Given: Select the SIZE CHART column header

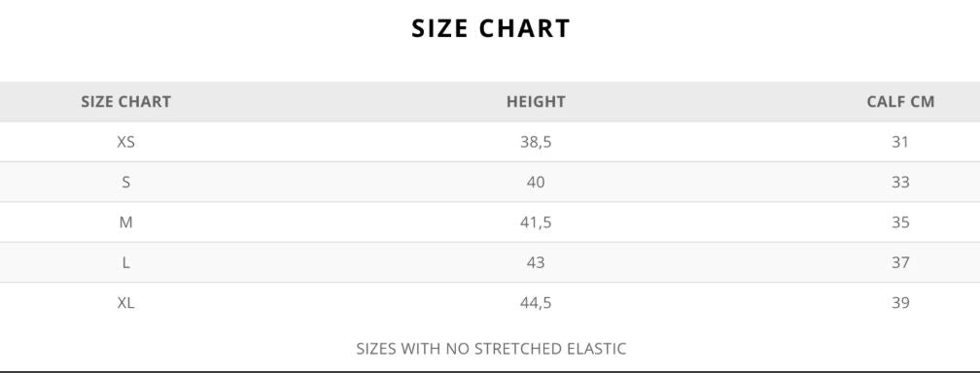Looking at the screenshot, I should pos(125,102).
